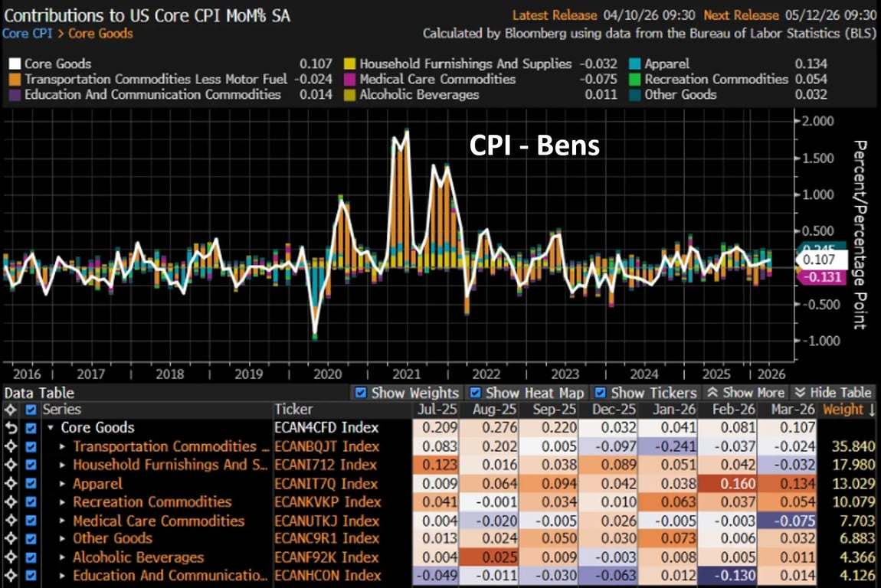Sort by the Weight column header
The height and width of the screenshot is (588, 881).
tap(847, 410)
